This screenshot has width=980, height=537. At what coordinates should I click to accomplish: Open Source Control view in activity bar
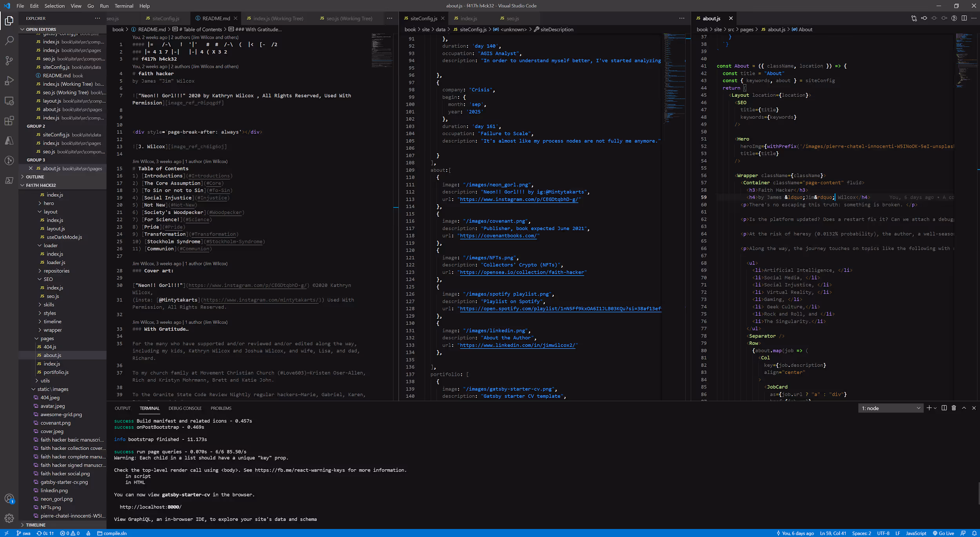9,60
